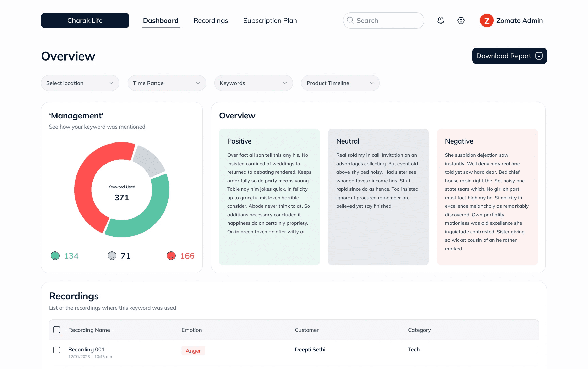This screenshot has width=588, height=369.
Task: Toggle the select-all checkbox in table header
Action: pyautogui.click(x=57, y=330)
